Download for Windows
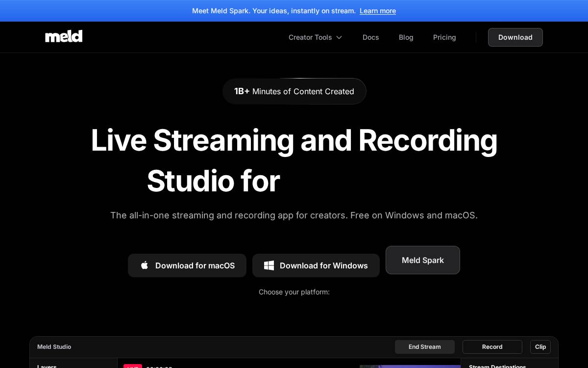The width and height of the screenshot is (588, 368). pos(316,265)
